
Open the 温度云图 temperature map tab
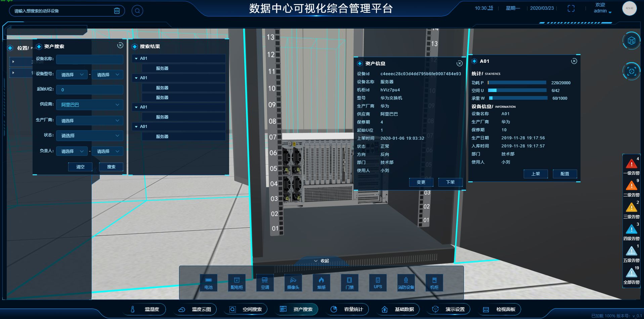pos(196,309)
